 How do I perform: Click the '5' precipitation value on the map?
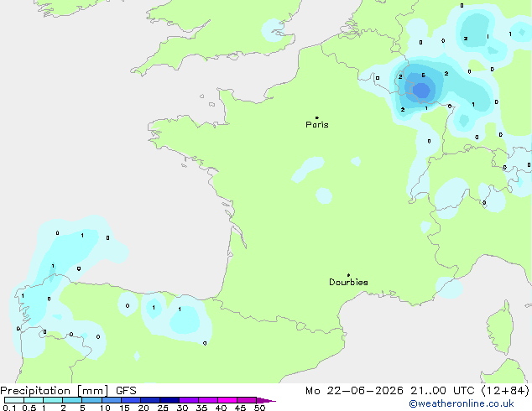click(424, 75)
